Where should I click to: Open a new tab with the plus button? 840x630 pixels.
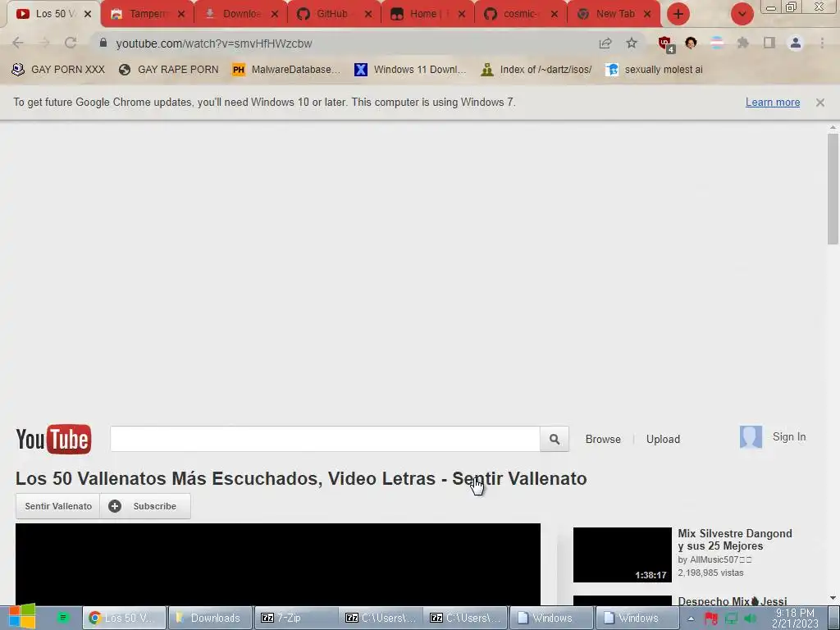tap(678, 14)
